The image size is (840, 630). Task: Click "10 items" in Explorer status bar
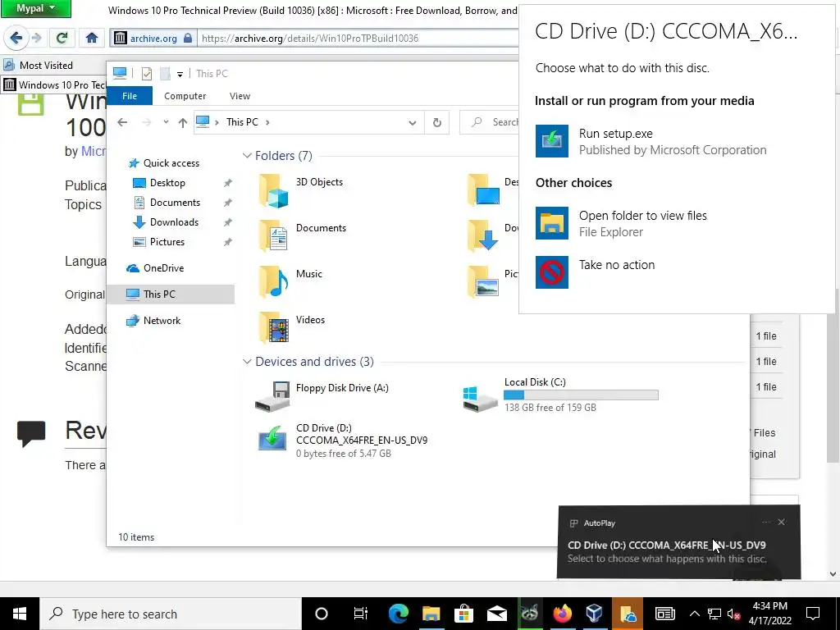tap(136, 536)
